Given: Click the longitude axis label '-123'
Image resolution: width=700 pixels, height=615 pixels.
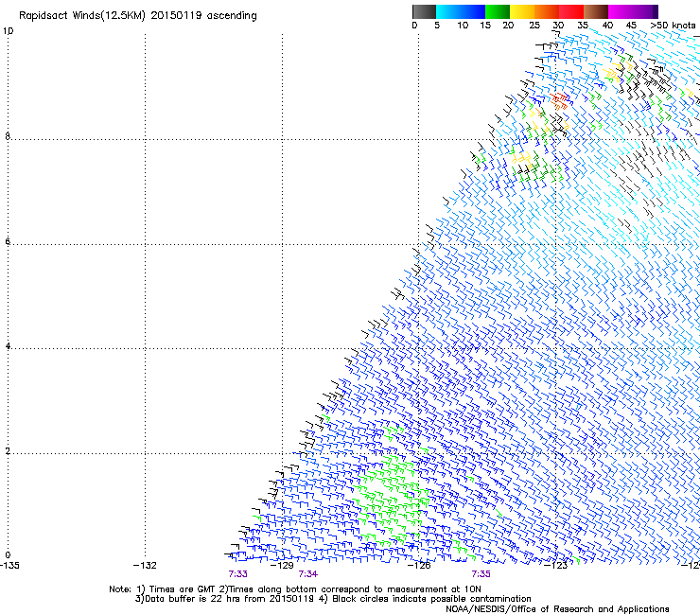Looking at the screenshot, I should coord(555,566).
